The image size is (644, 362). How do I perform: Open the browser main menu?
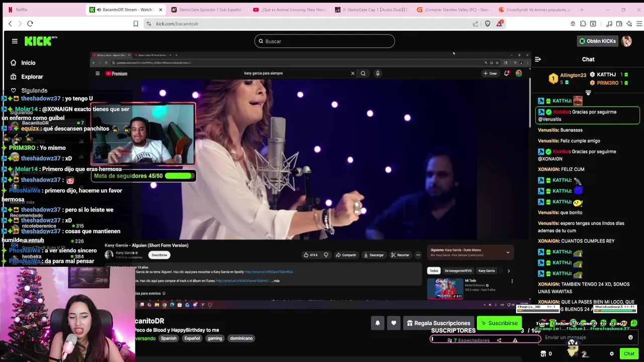(x=639, y=24)
